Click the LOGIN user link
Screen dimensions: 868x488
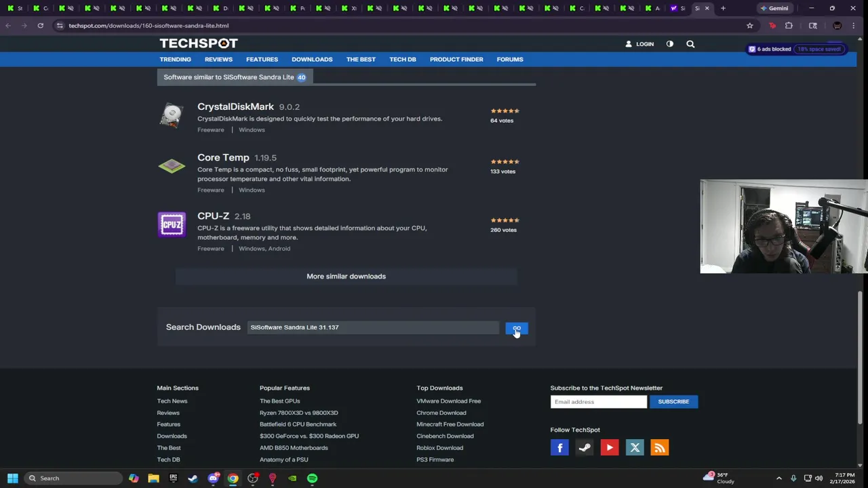639,44
